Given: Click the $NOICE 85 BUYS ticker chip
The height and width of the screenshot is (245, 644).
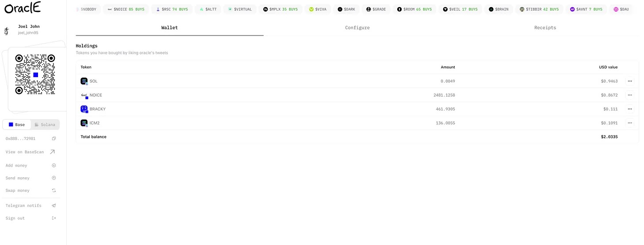Looking at the screenshot, I should coord(126,9).
